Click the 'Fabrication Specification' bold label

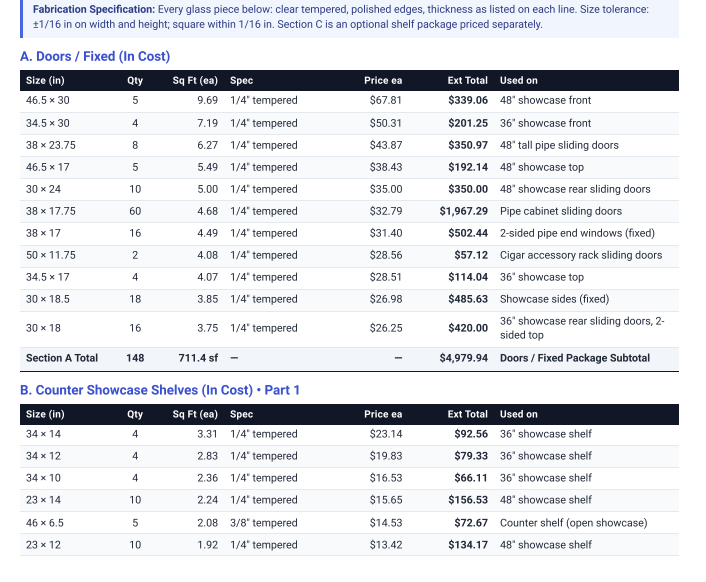coord(94,9)
